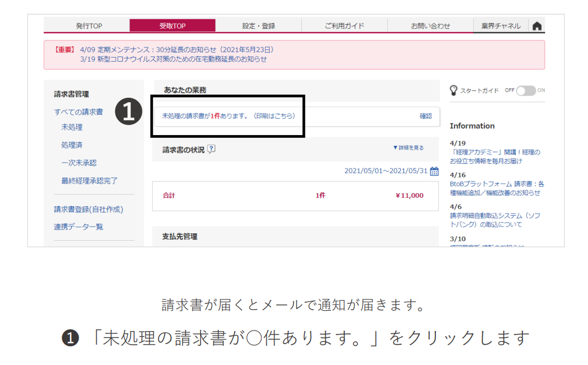Select 処理済 in the sidebar
Viewport: 588px width, 365px height.
[72, 145]
